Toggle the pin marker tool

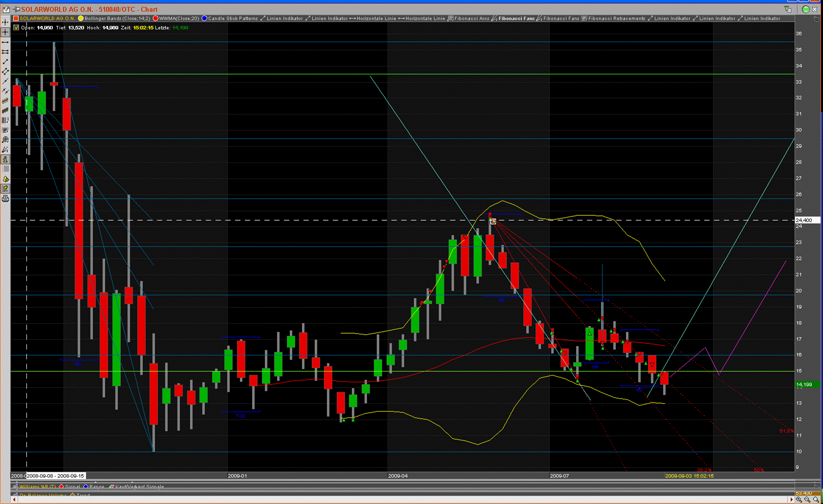(5, 189)
